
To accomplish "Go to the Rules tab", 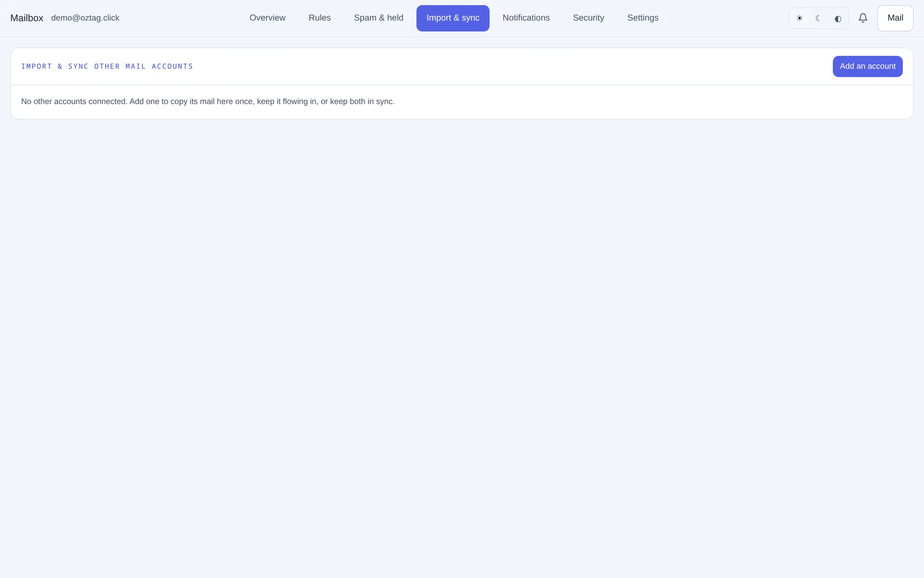I will [320, 18].
